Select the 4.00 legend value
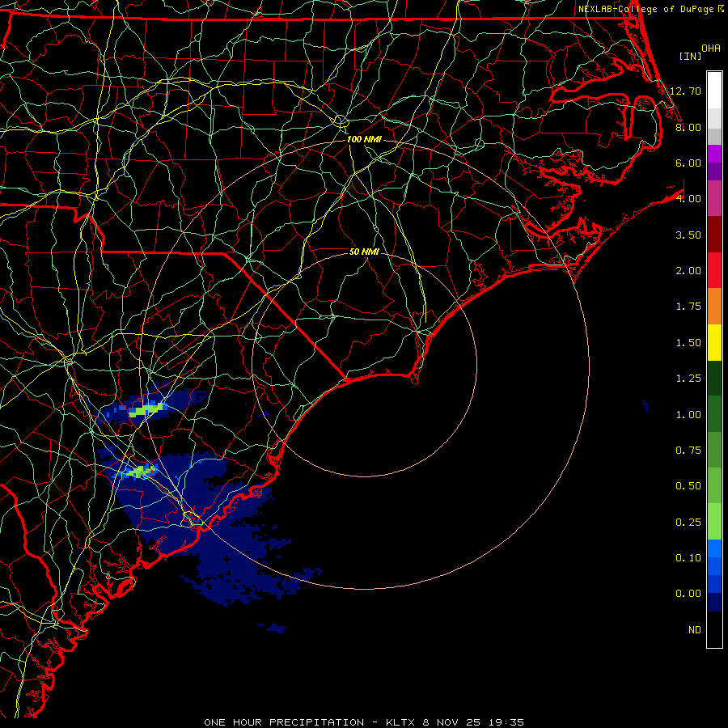The height and width of the screenshot is (728, 728). [x=688, y=199]
